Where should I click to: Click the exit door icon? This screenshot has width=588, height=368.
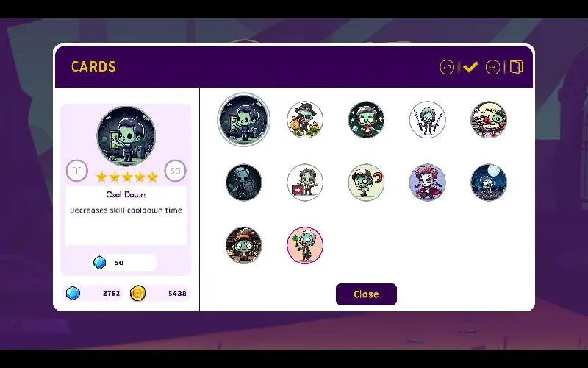click(x=517, y=67)
